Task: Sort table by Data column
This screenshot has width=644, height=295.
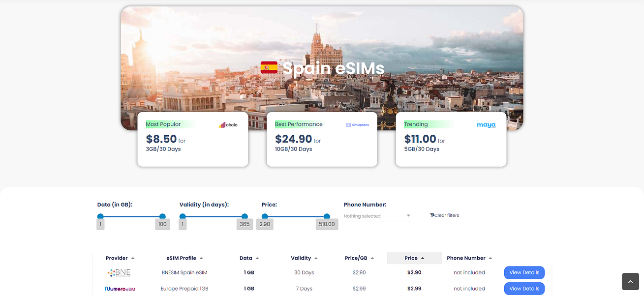Action: [x=249, y=258]
